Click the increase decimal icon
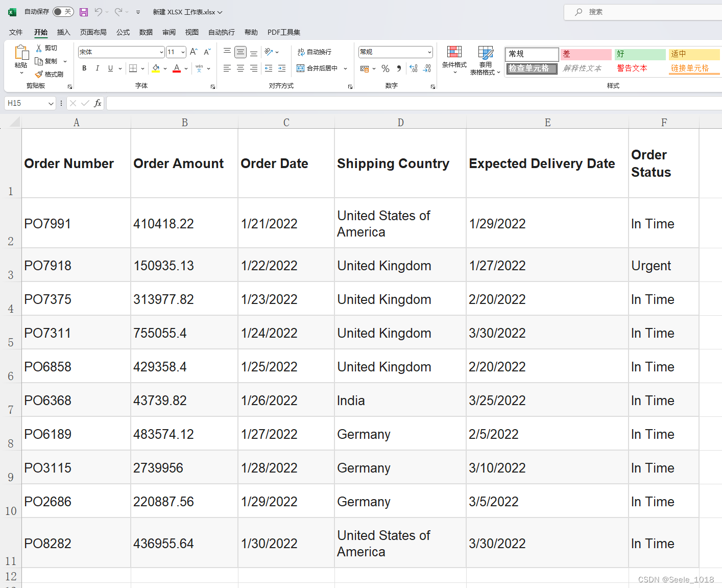Viewport: 722px width, 588px height. coord(414,68)
